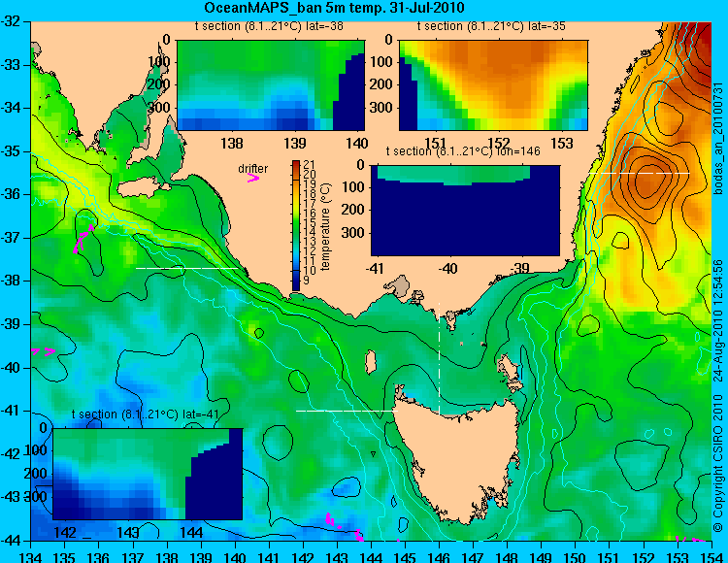
Task: Open the lat=-38 temperature section inset plot
Action: tap(271, 85)
